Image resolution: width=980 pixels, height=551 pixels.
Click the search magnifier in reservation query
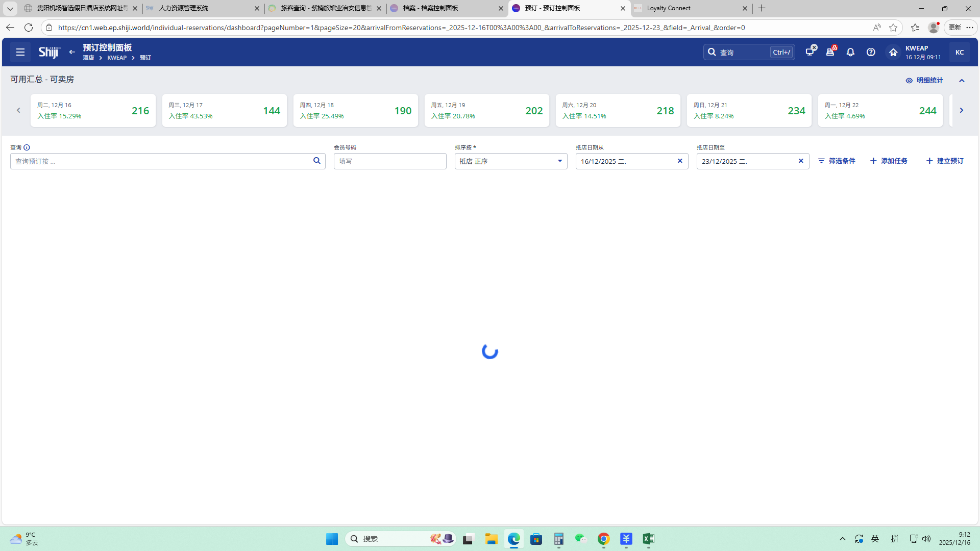click(x=317, y=161)
